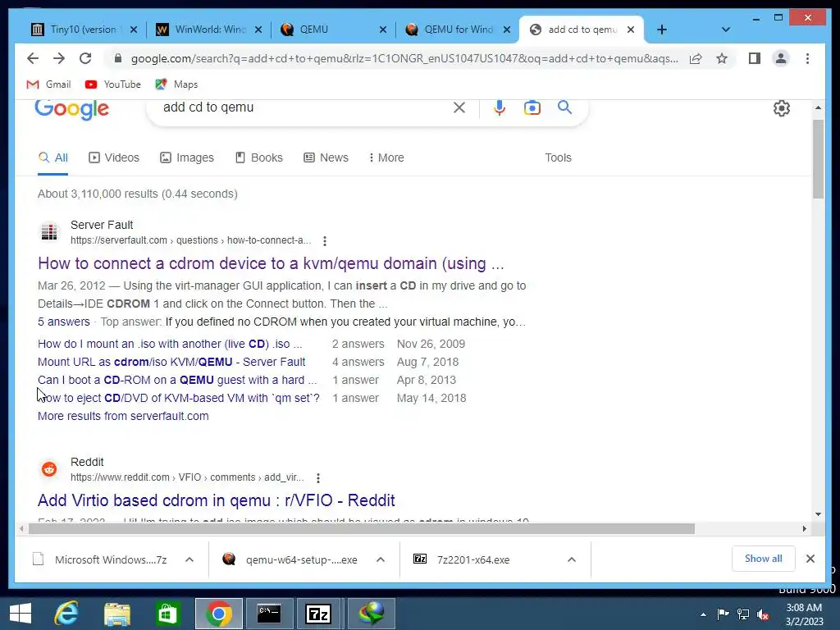This screenshot has width=840, height=630.
Task: Close the WinWorld tab
Action: point(258,30)
